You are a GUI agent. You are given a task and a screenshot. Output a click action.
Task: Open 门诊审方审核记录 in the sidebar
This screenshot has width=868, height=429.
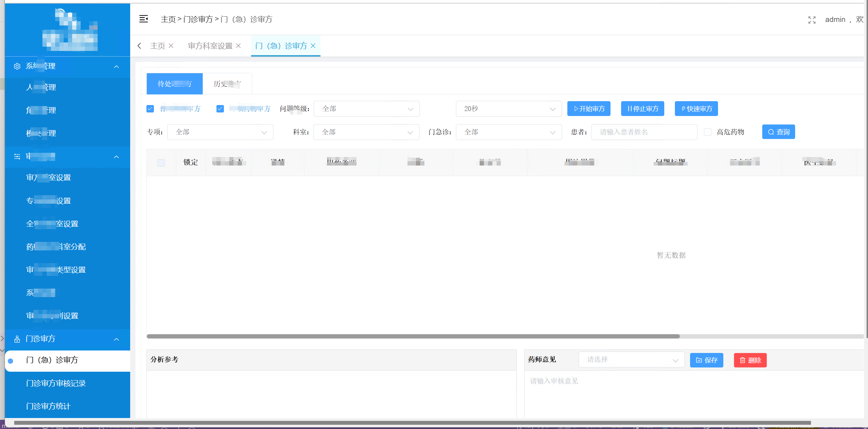[68, 383]
